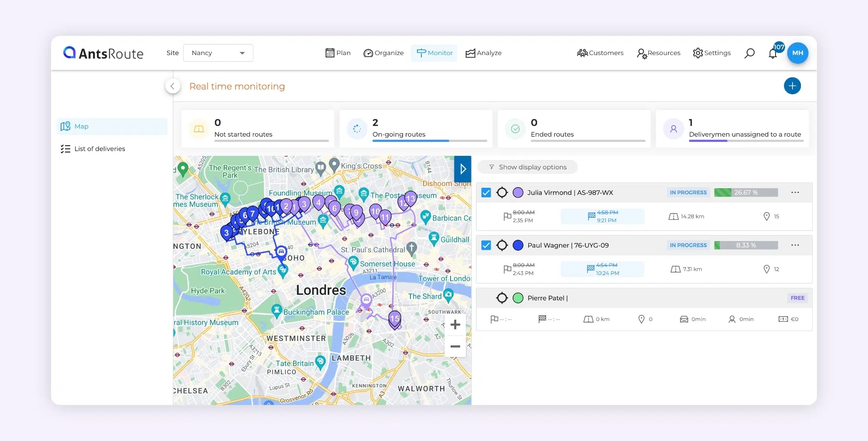Screen dimensions: 868x441
Task: Open the three-dot menu for Paul Wagner
Action: 795,245
